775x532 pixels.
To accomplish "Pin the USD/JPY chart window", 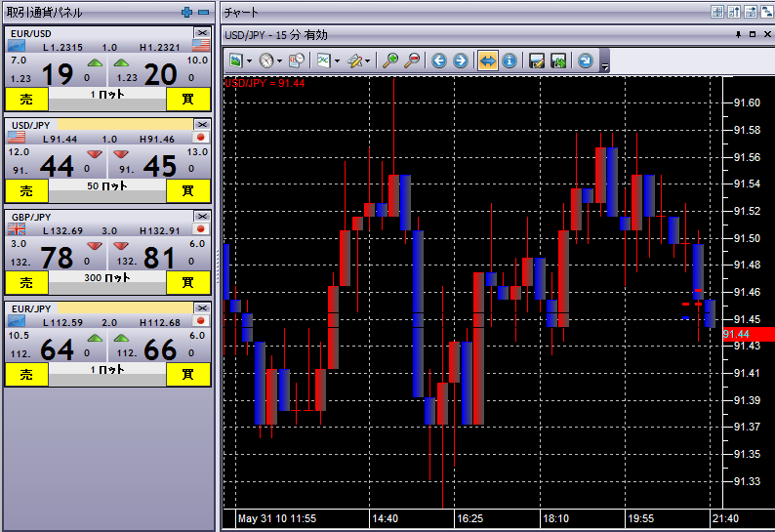I will 738,35.
